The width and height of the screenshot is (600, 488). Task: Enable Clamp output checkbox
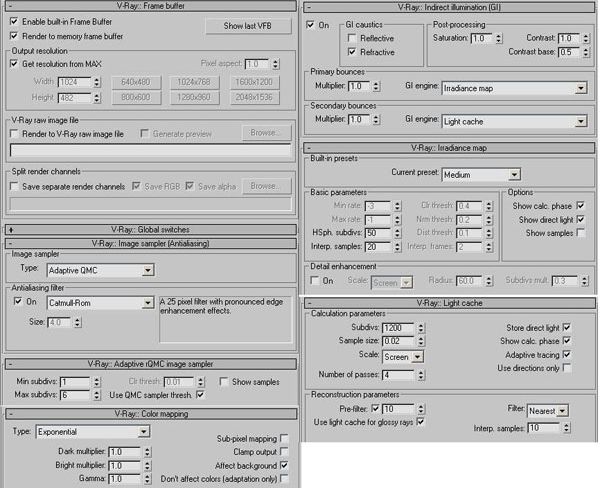[284, 452]
